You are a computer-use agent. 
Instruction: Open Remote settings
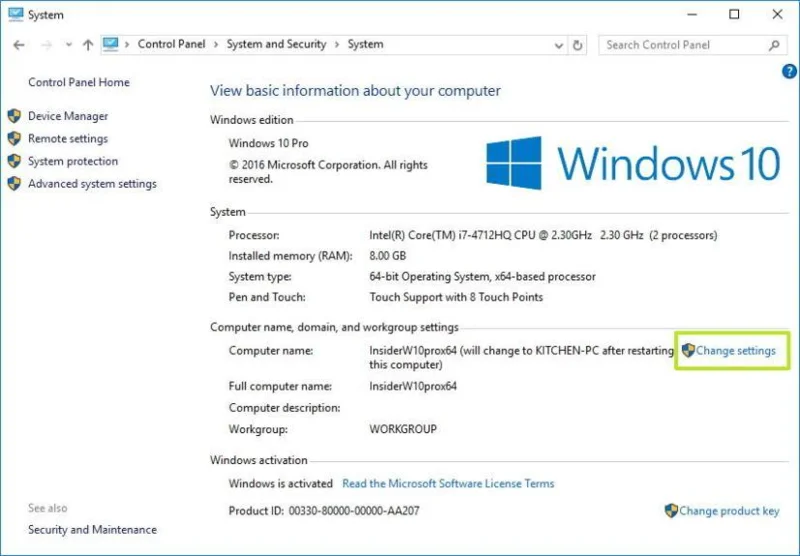[68, 139]
